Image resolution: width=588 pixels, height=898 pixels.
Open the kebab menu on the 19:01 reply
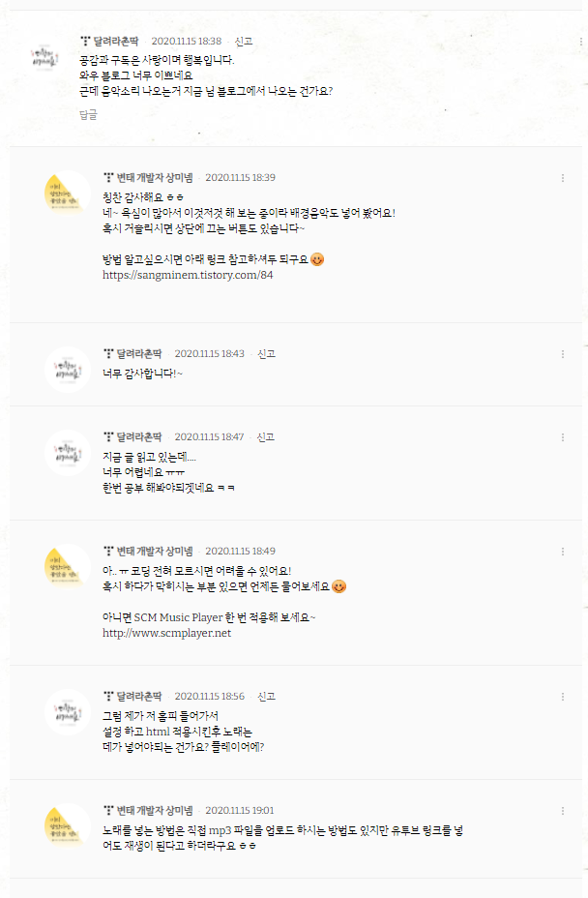click(x=563, y=811)
